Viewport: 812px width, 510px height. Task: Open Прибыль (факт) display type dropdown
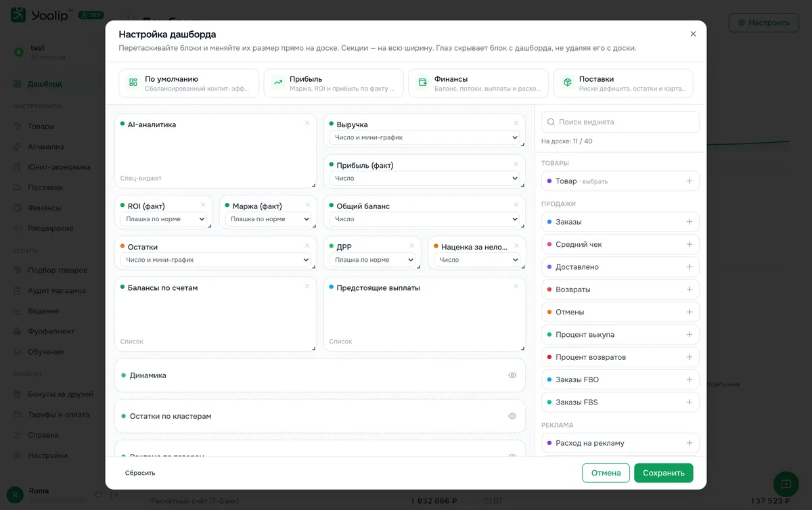click(424, 179)
